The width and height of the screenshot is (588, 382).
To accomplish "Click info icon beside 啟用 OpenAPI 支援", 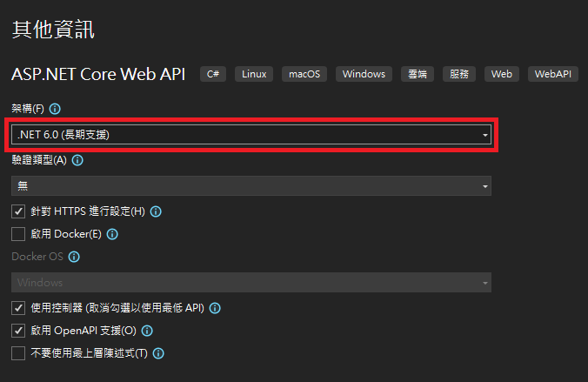I will (147, 331).
